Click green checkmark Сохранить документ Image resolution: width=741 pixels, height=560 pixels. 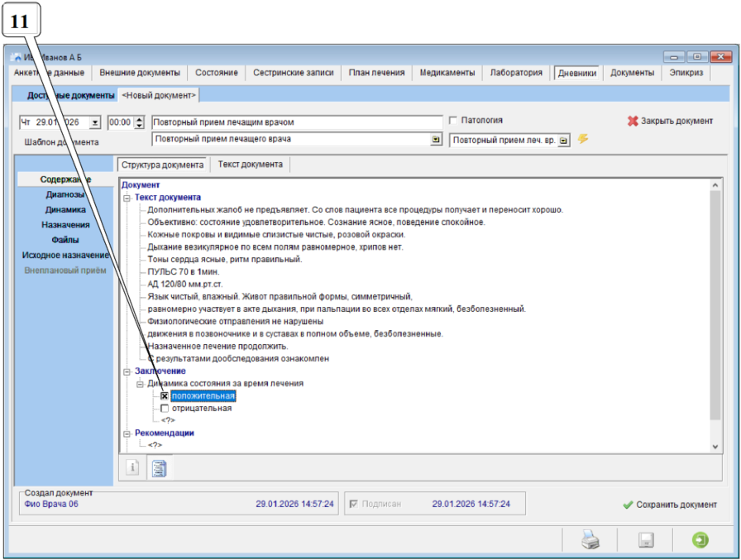point(629,505)
